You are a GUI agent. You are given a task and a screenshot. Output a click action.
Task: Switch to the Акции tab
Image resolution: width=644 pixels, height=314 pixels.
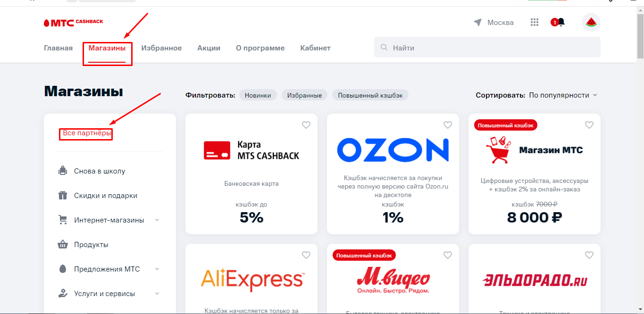point(209,48)
